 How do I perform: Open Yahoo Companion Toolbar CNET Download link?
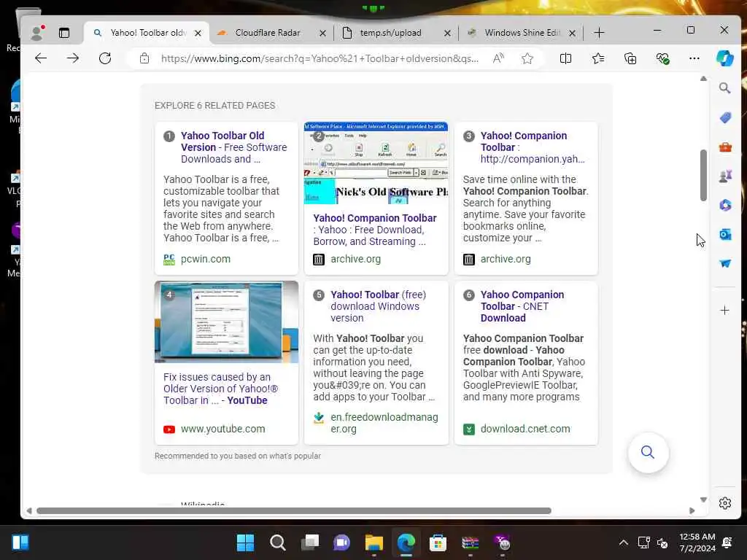pyautogui.click(x=522, y=306)
